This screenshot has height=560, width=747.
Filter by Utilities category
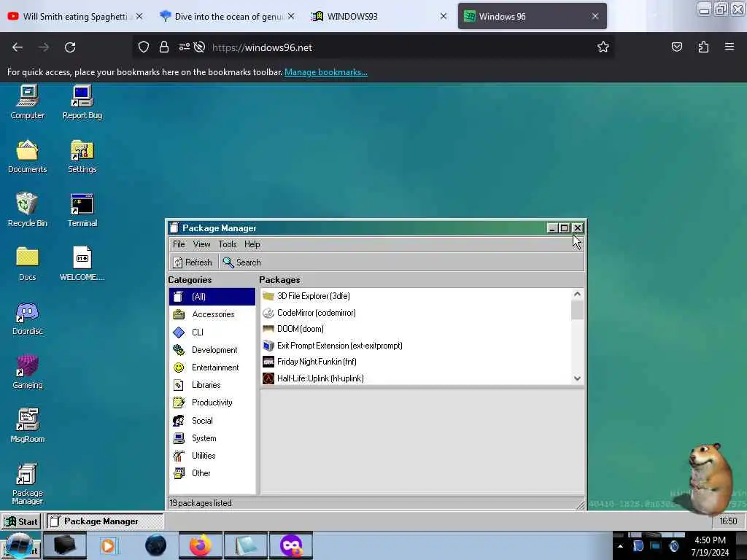tap(212, 456)
